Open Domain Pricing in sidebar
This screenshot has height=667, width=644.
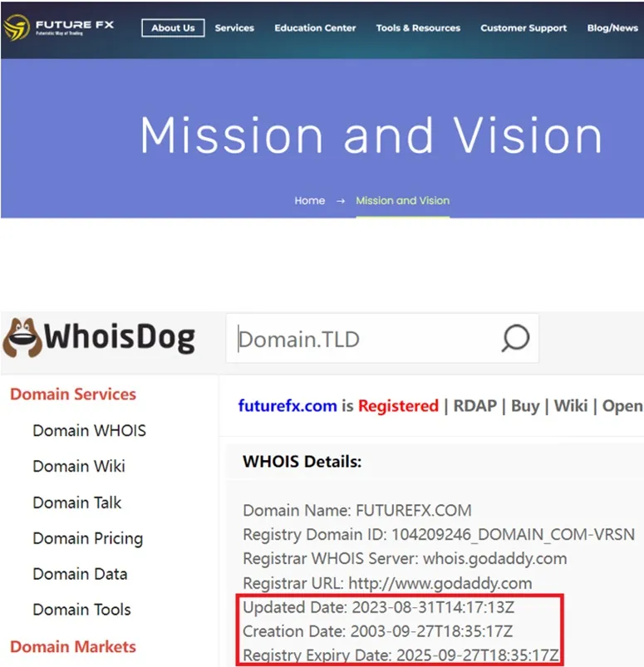click(88, 538)
